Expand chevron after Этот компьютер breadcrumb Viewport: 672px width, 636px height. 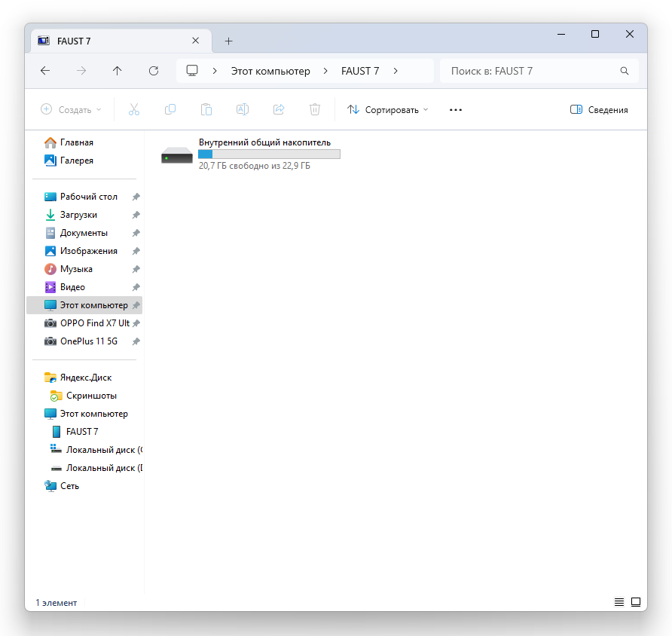tap(325, 71)
